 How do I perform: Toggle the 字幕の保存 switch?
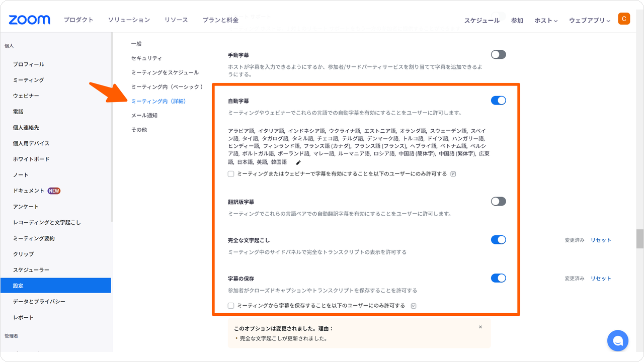499,278
